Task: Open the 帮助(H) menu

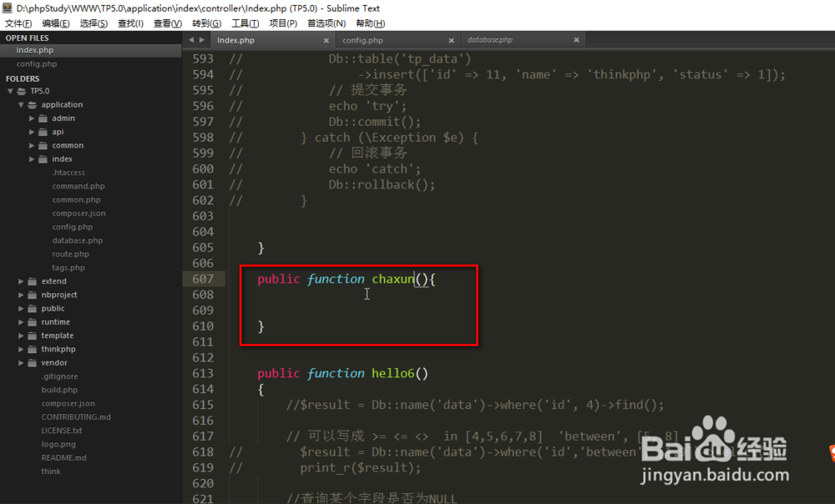Action: tap(370, 23)
